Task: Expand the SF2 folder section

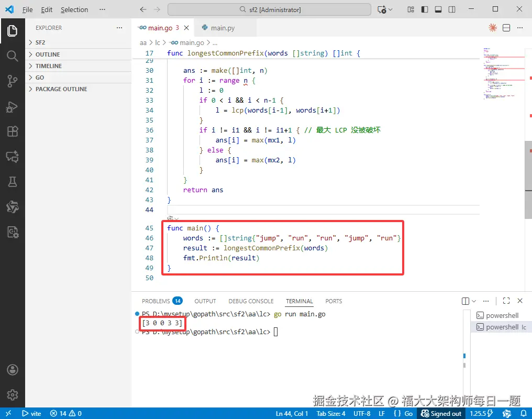Action: coord(78,42)
